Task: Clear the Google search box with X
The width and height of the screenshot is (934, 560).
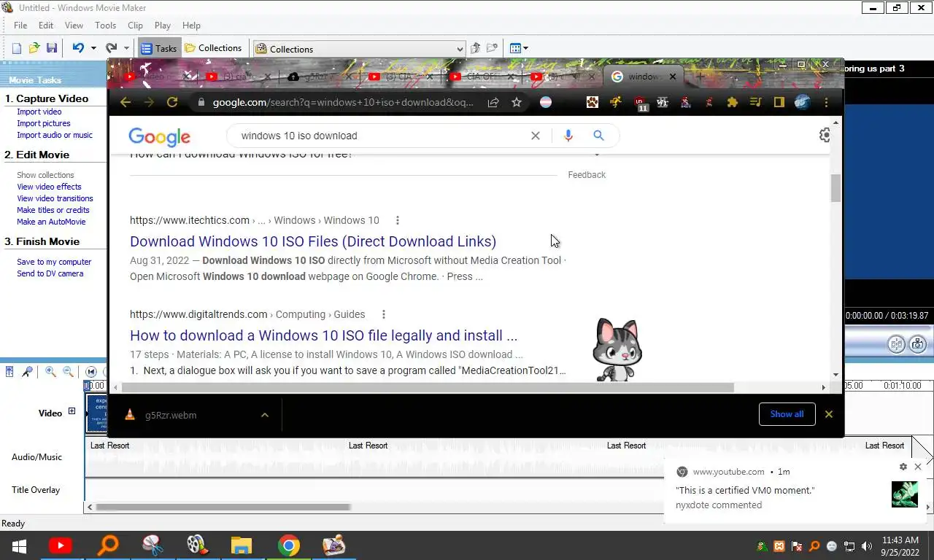Action: click(536, 136)
